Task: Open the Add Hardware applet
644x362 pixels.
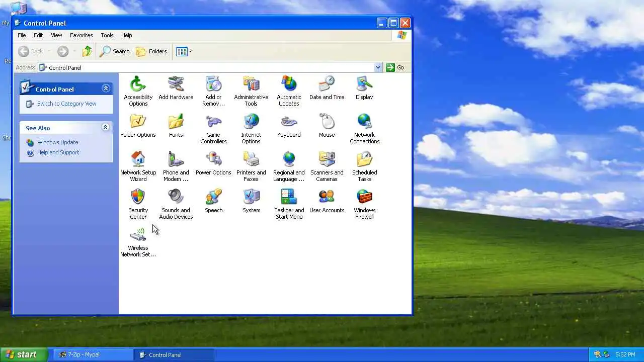Action: [x=176, y=88]
